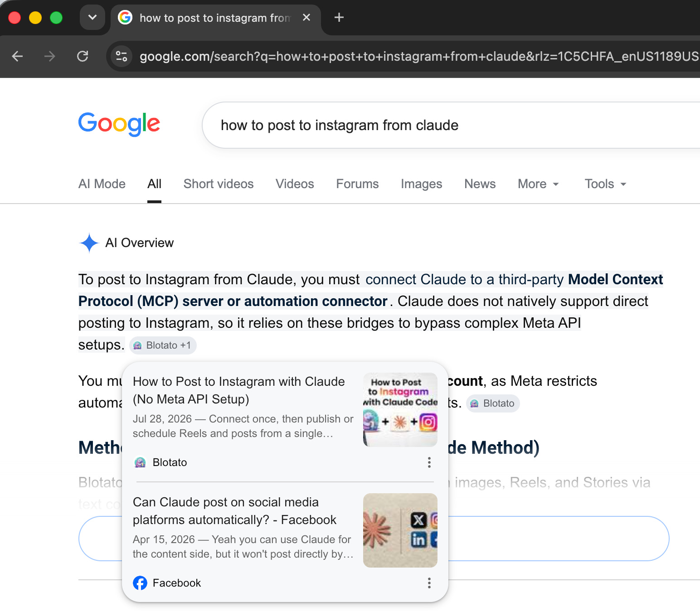The image size is (700, 612).
Task: Expand the Tools dropdown
Action: [605, 184]
